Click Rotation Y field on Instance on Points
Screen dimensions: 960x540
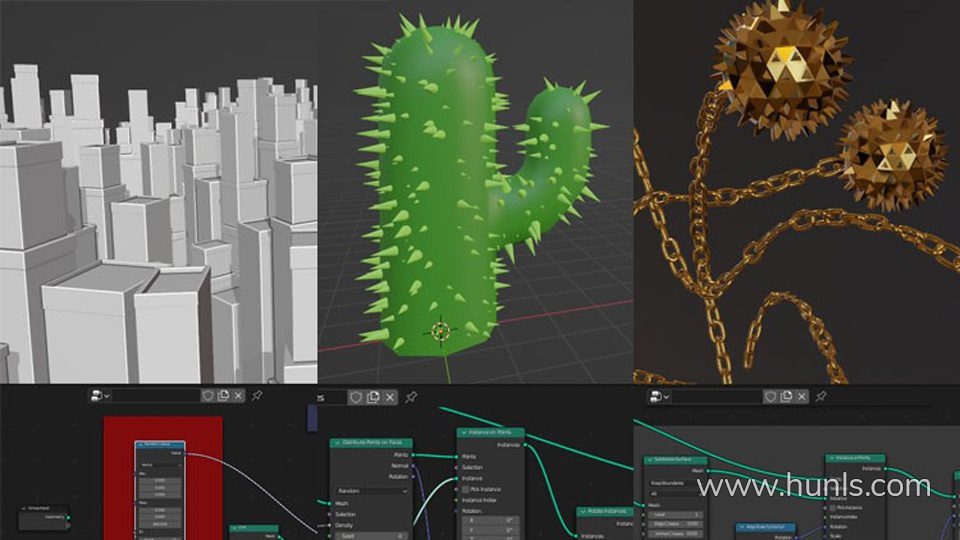(x=490, y=530)
